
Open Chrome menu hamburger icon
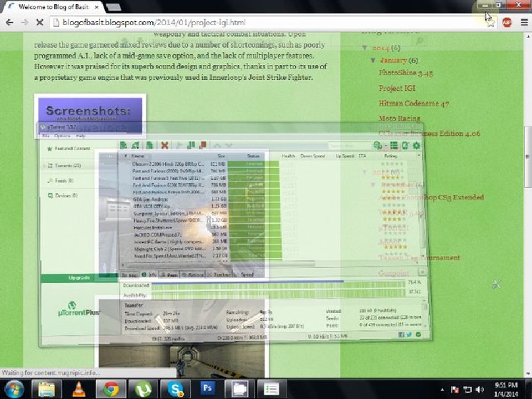click(524, 22)
